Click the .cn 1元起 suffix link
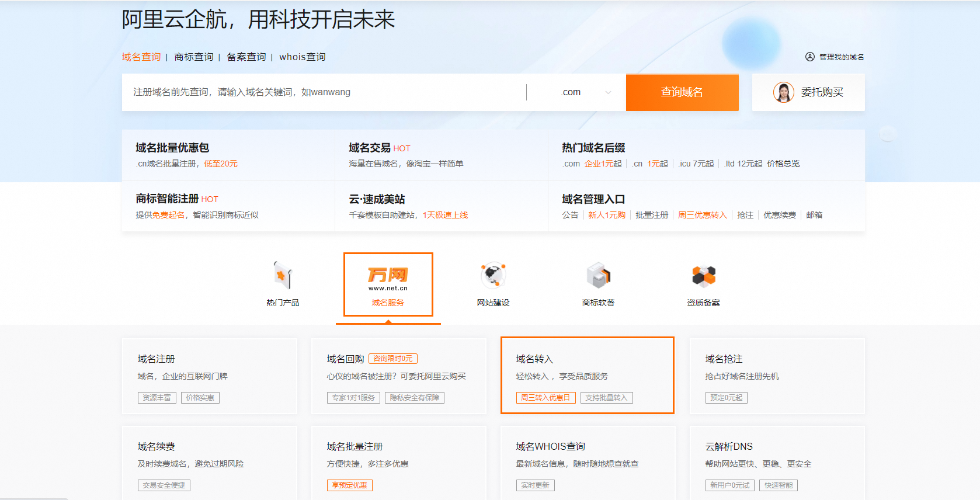Viewport: 980px width, 500px height. [x=649, y=164]
